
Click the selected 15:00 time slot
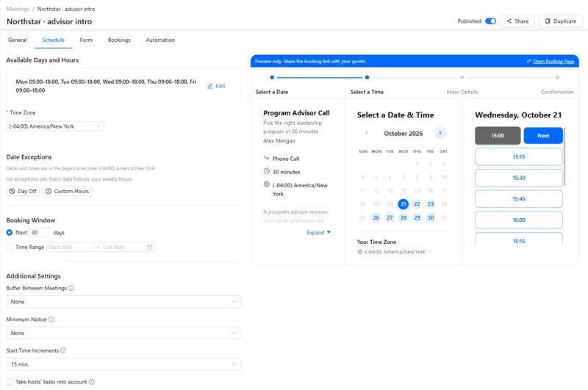pos(498,136)
